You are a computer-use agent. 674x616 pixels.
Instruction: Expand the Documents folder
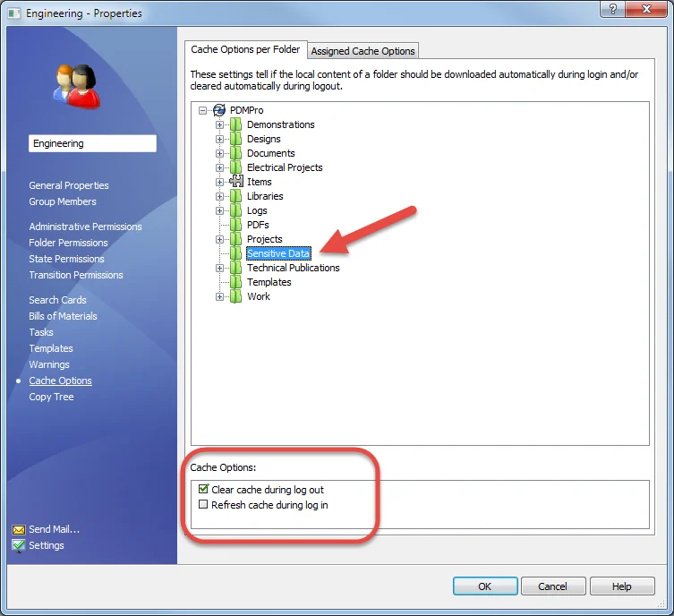(x=219, y=153)
